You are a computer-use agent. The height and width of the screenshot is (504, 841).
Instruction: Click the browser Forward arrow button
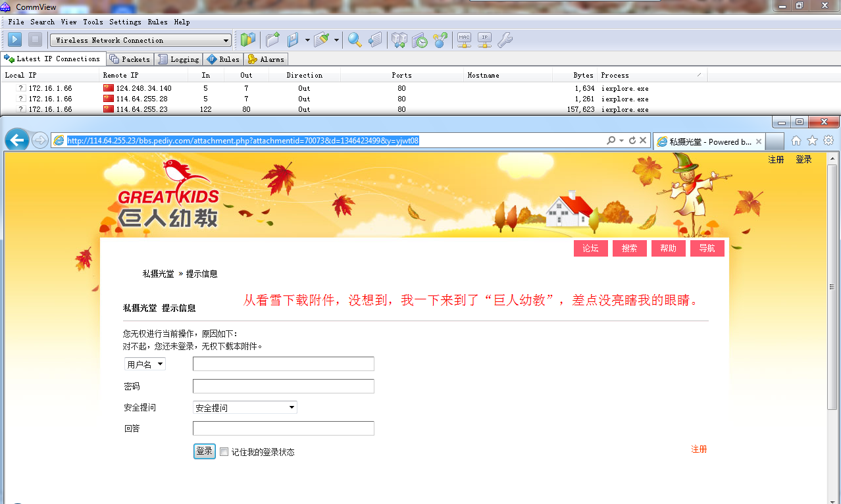(39, 140)
